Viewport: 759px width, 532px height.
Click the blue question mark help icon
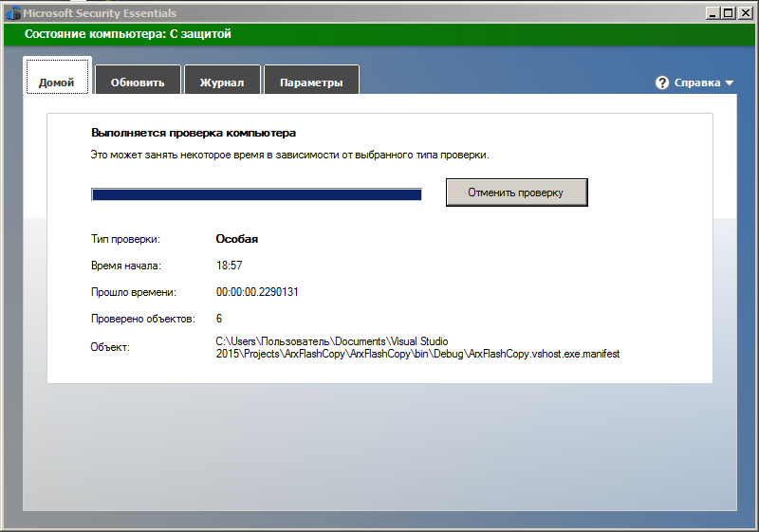[x=662, y=83]
